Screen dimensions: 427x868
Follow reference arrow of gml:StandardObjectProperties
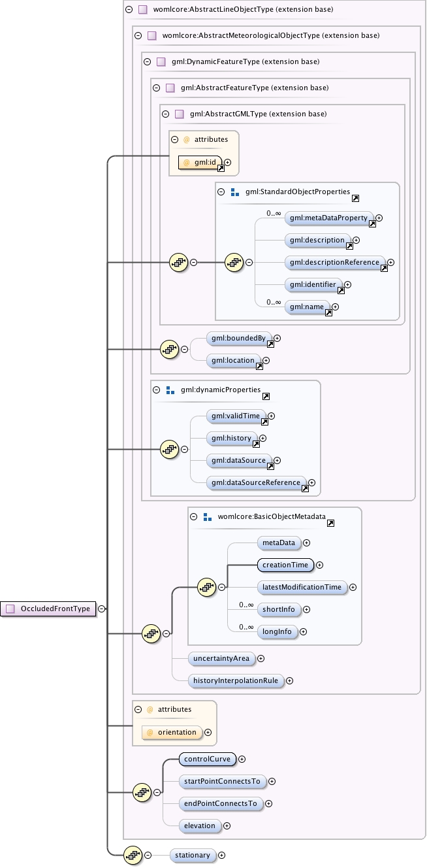tap(355, 198)
